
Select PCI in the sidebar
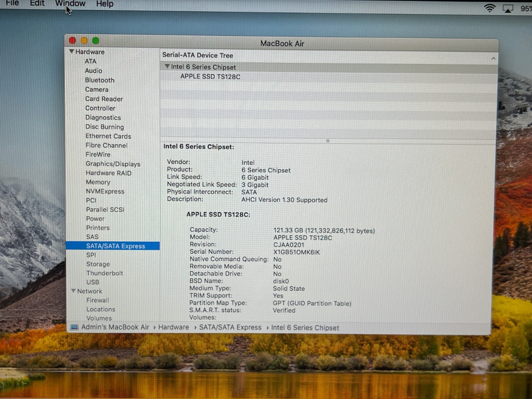click(91, 200)
